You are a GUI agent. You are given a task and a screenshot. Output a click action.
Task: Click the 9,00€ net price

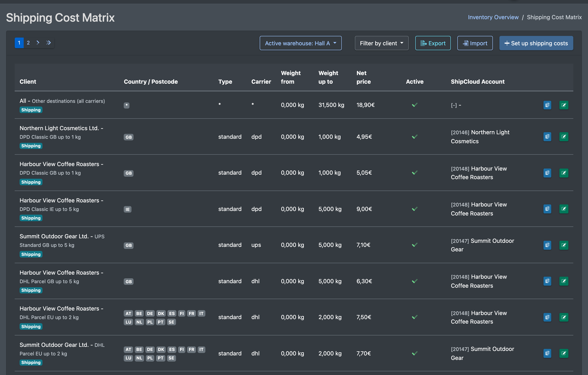[x=364, y=209]
